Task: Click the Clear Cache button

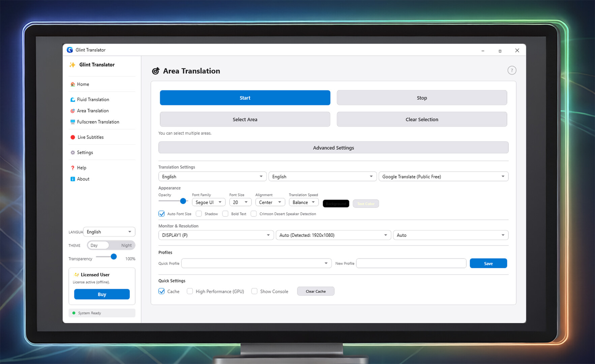Action: (316, 291)
